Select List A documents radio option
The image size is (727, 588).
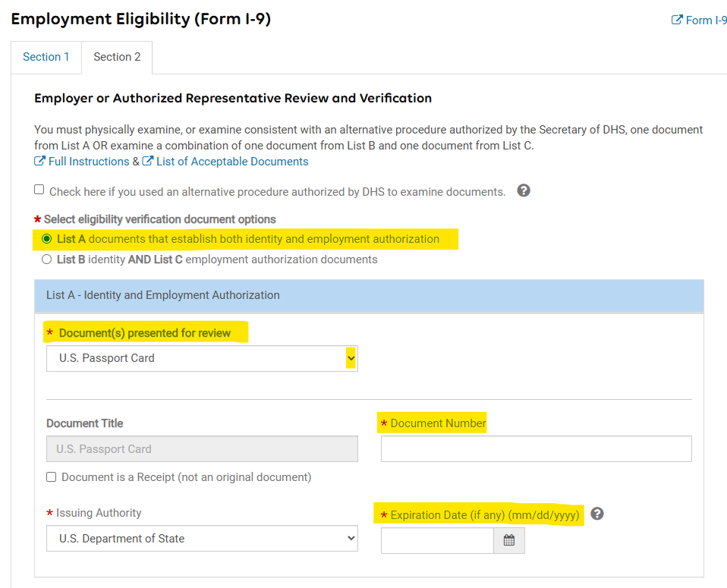[x=47, y=239]
